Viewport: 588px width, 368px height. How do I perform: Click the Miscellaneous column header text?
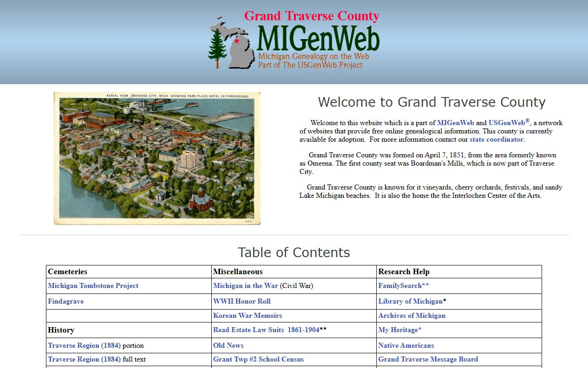[x=238, y=272]
